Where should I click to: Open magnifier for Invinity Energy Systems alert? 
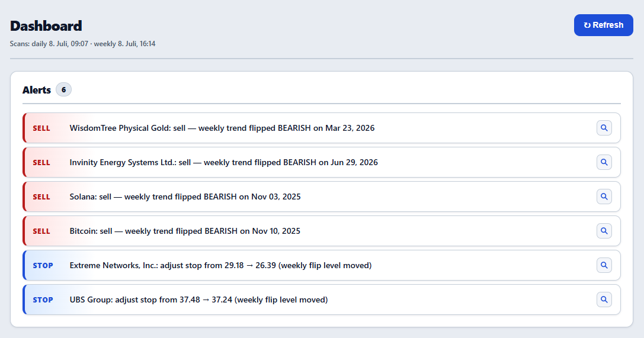click(x=604, y=162)
